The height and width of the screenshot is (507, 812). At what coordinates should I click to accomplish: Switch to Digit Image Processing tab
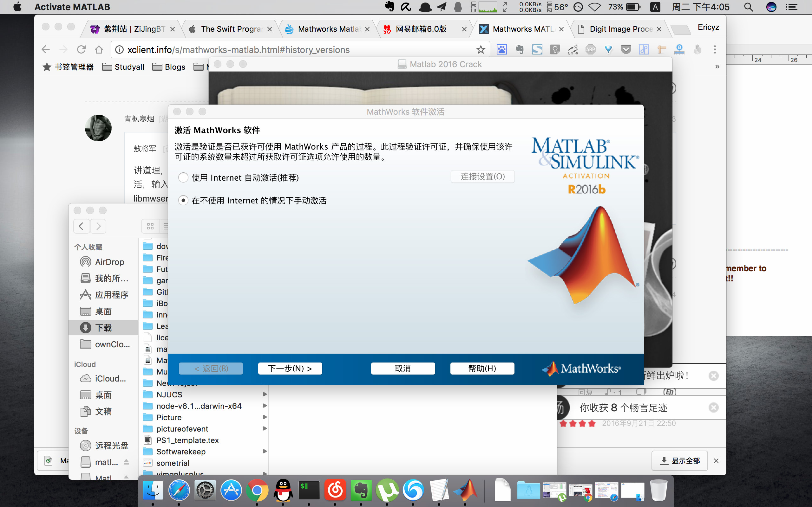[621, 29]
